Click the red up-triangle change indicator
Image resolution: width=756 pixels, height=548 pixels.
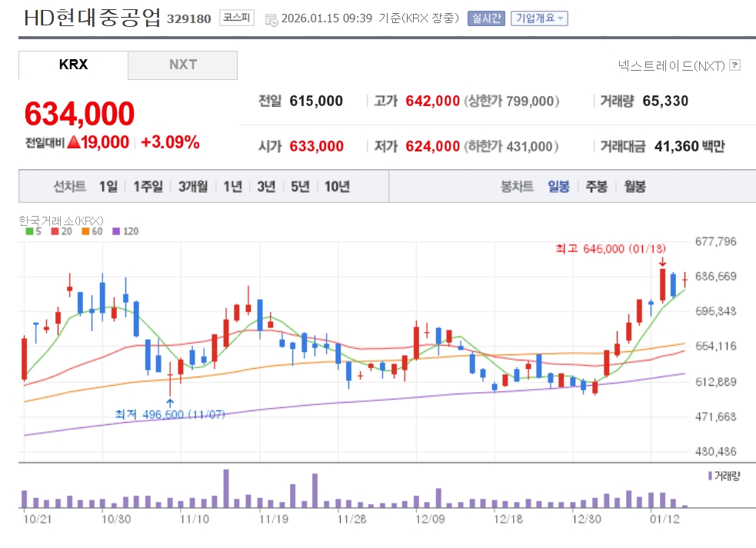[74, 142]
